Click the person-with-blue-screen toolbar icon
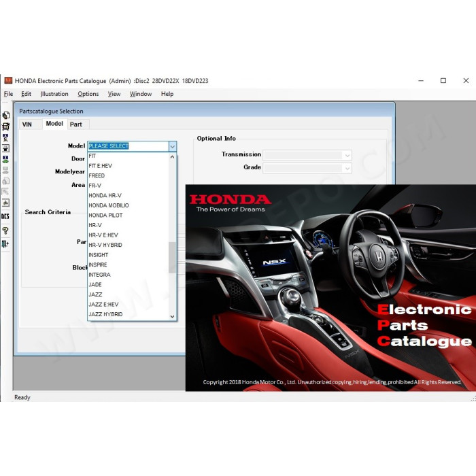476x476 pixels. tap(5, 137)
